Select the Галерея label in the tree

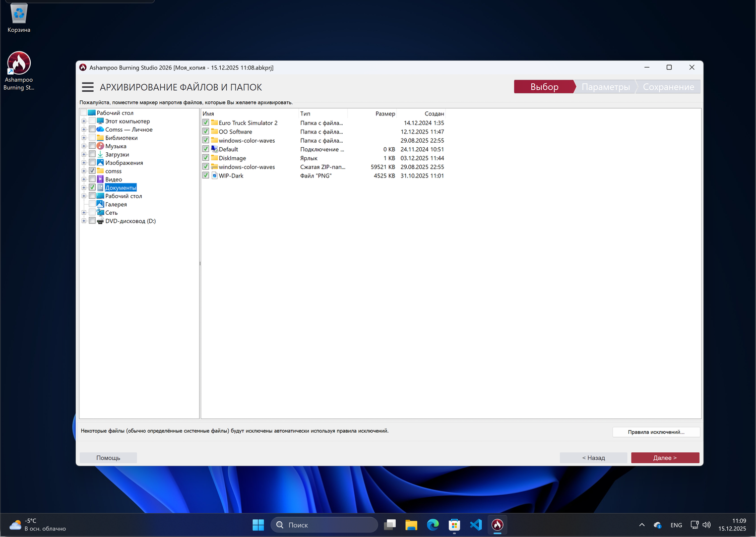116,204
